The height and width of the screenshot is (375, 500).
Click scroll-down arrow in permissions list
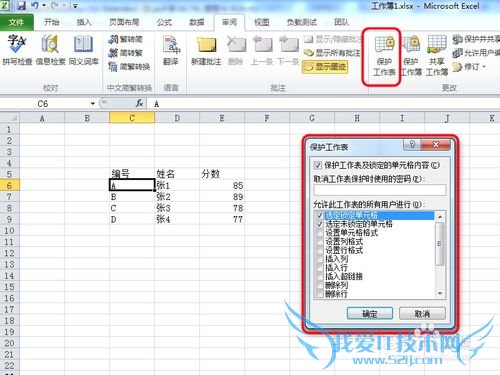pyautogui.click(x=440, y=293)
